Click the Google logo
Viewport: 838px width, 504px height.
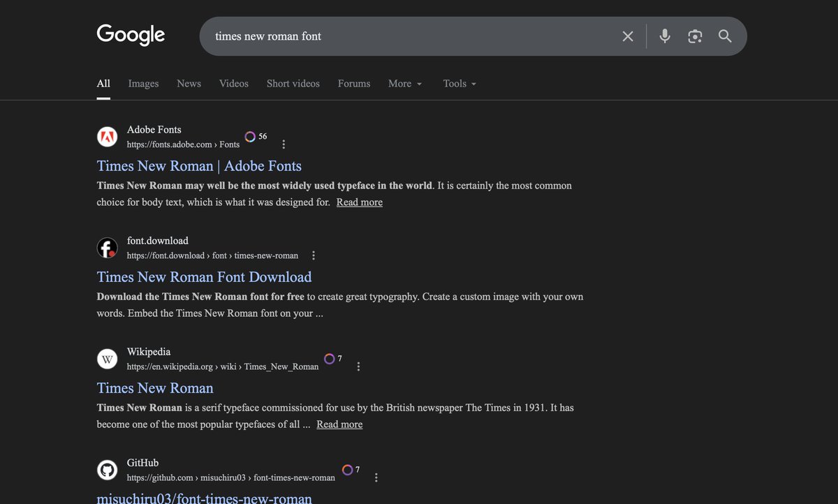click(131, 35)
